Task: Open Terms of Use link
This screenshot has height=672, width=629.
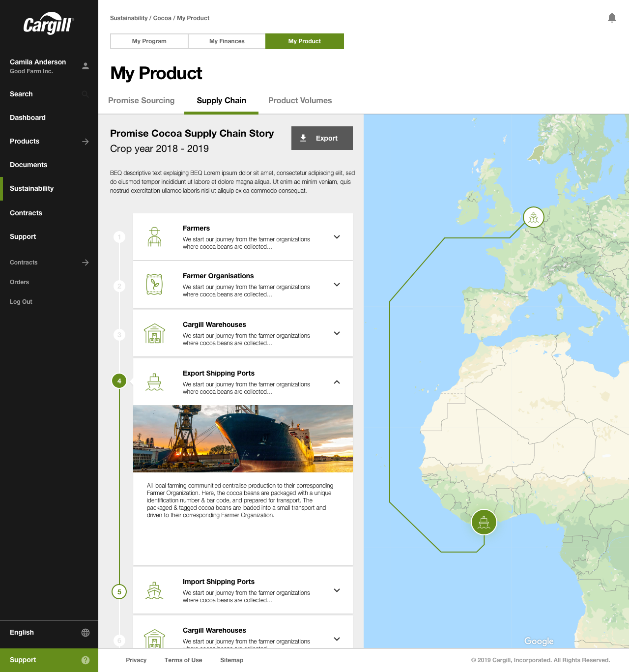Action: point(183,660)
